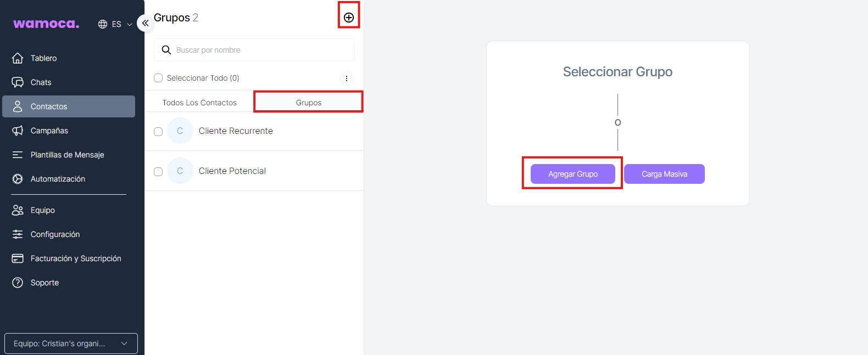This screenshot has width=868, height=355.
Task: Click the Facturación credit card icon
Action: click(x=18, y=258)
